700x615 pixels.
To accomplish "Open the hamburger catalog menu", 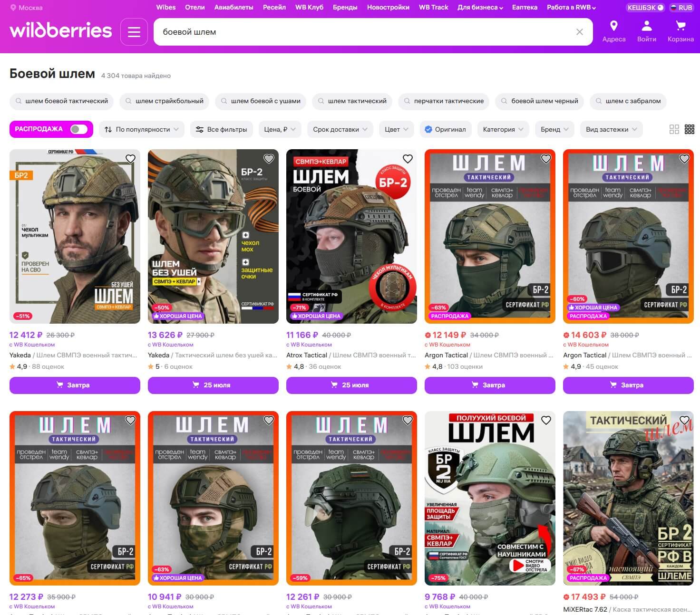I will [x=134, y=32].
